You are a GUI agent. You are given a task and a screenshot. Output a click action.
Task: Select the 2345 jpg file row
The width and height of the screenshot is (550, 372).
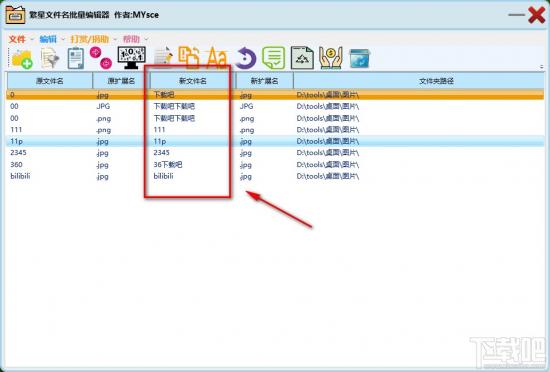click(275, 153)
